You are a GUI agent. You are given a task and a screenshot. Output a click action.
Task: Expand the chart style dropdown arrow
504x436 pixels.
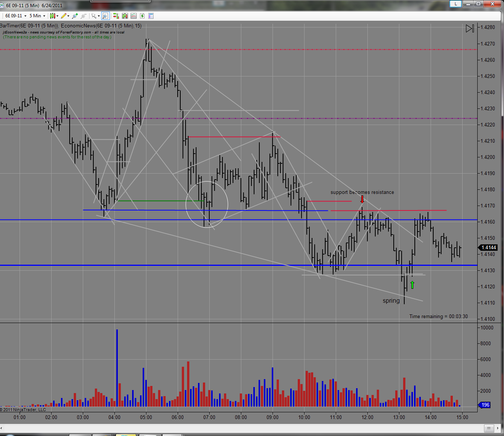(x=58, y=16)
